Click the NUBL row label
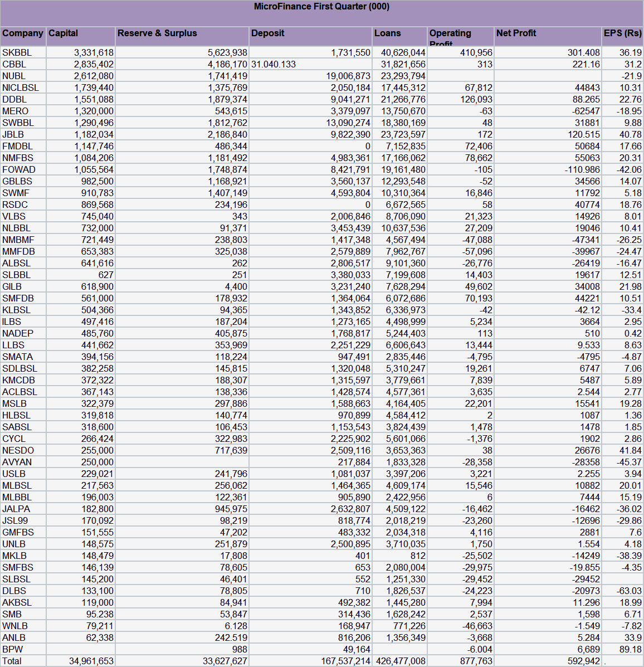The width and height of the screenshot is (644, 667). click(x=14, y=76)
